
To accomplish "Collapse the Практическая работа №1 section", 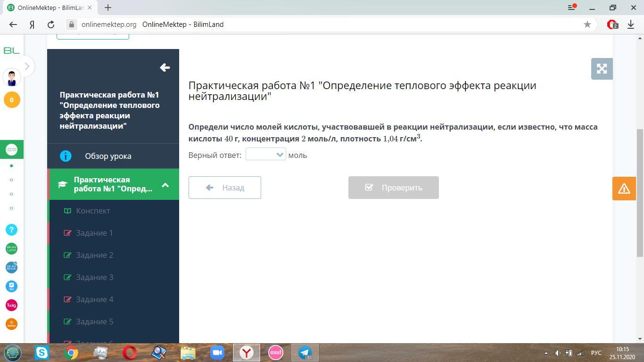I will [165, 185].
